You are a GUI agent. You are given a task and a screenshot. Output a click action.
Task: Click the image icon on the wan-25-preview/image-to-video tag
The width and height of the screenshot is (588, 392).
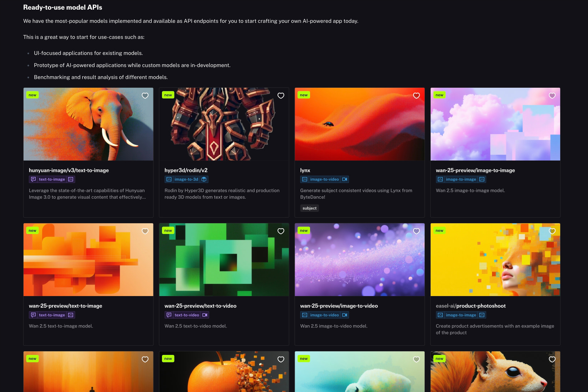304,315
